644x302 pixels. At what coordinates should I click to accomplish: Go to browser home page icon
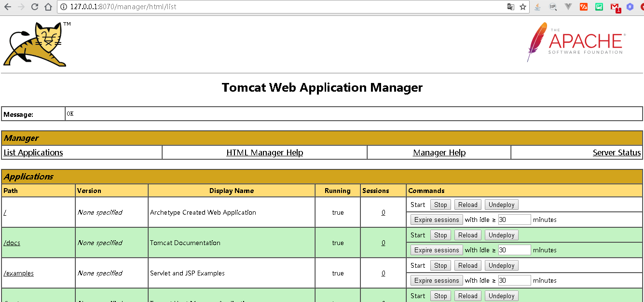coord(48,7)
